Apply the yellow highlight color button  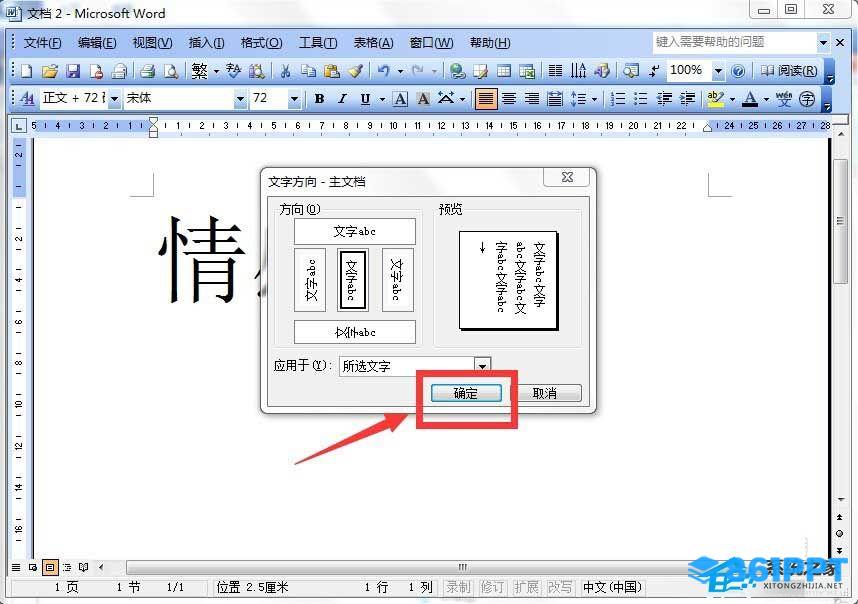[715, 99]
